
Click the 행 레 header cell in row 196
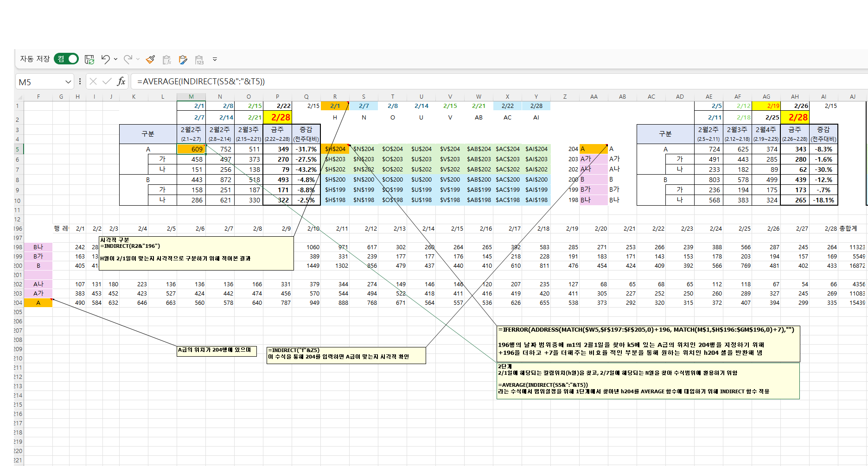click(61, 228)
